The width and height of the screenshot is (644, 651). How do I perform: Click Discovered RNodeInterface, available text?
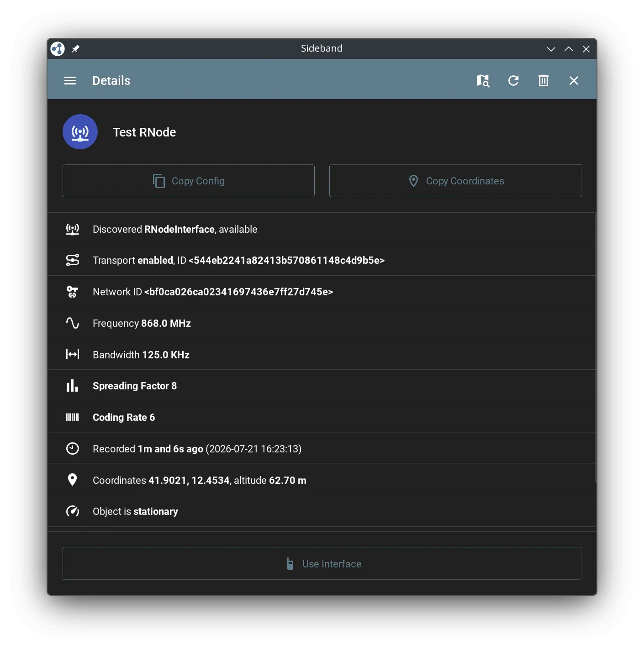(x=175, y=229)
